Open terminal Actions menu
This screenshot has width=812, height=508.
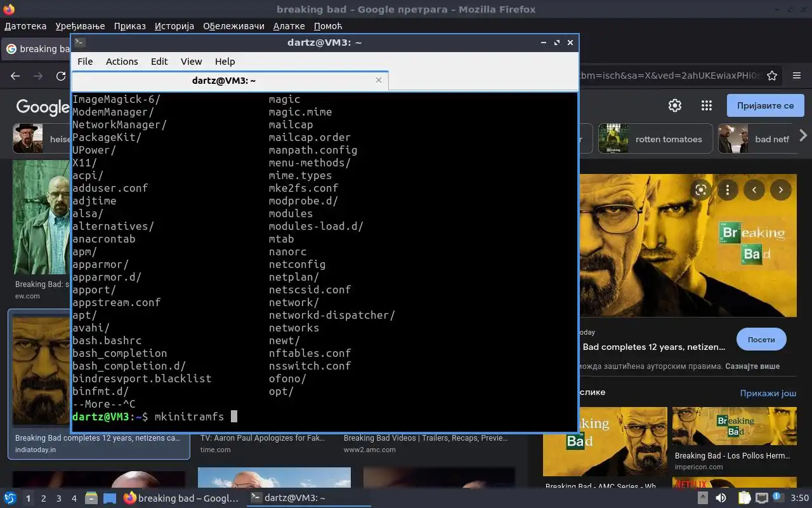click(122, 62)
